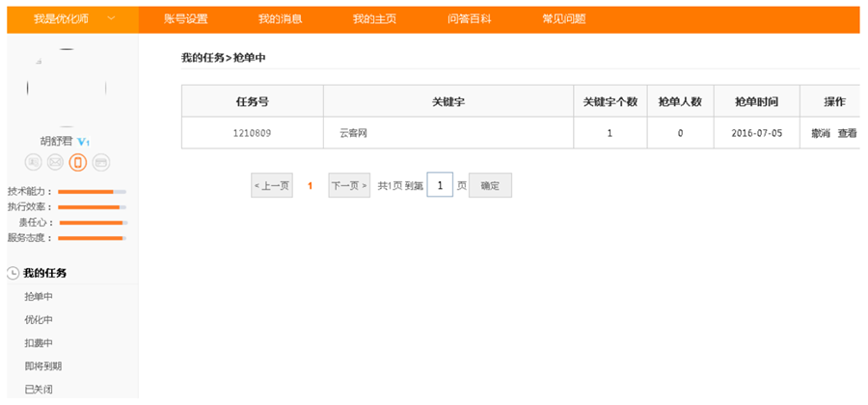Click the blue V1 level badge
Image resolution: width=868 pixels, height=405 pixels.
tap(84, 141)
